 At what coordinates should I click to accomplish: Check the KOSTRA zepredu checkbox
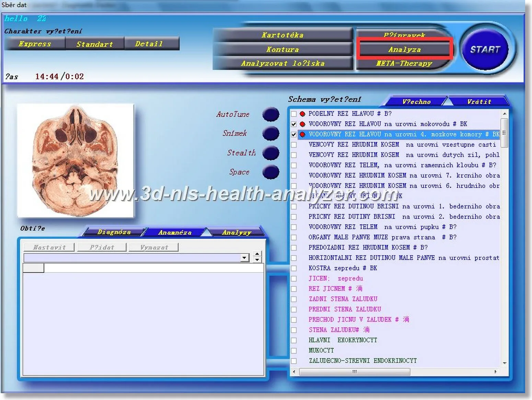coord(294,268)
